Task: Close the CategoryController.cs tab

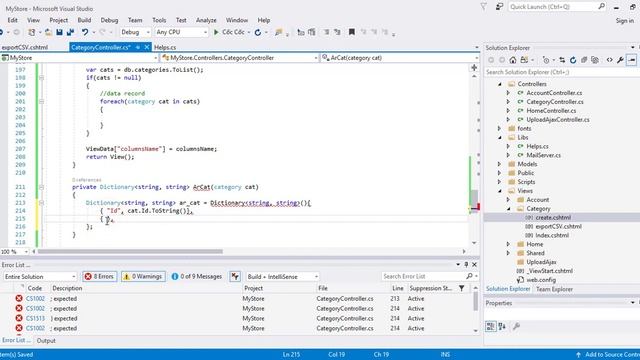Action: 147,47
